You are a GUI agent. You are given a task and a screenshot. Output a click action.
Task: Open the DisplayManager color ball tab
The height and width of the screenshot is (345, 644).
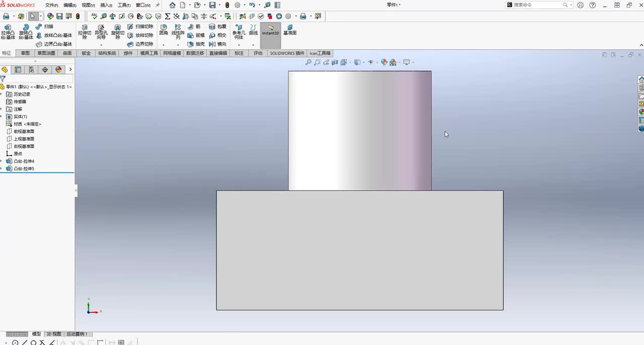coord(58,70)
